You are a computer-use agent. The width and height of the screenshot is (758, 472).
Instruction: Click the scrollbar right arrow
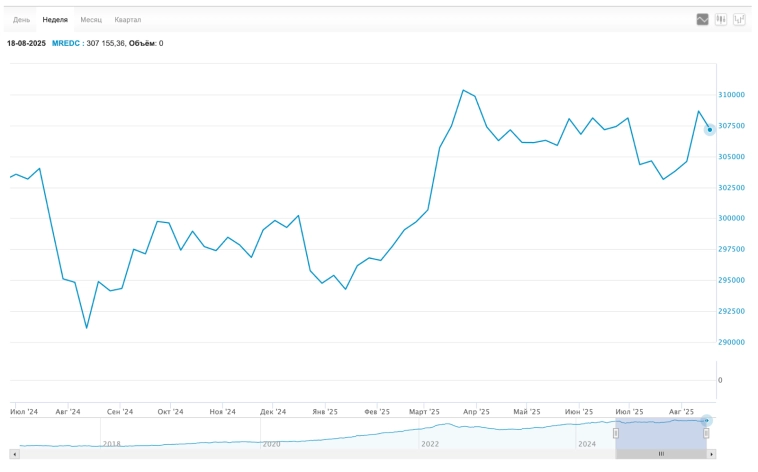tap(712, 454)
